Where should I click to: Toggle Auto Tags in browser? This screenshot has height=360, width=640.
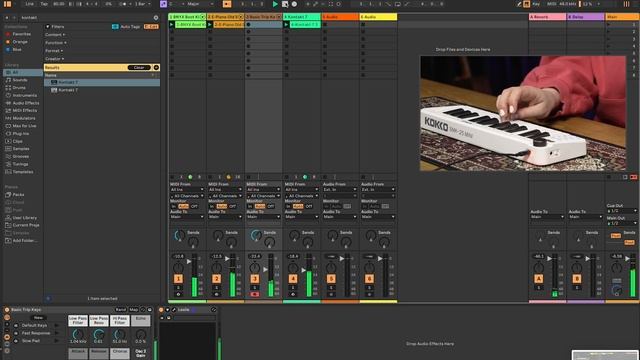[126, 27]
